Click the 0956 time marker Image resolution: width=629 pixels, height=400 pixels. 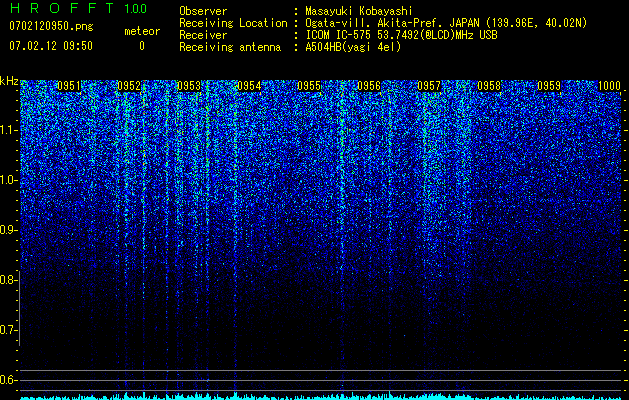(369, 86)
